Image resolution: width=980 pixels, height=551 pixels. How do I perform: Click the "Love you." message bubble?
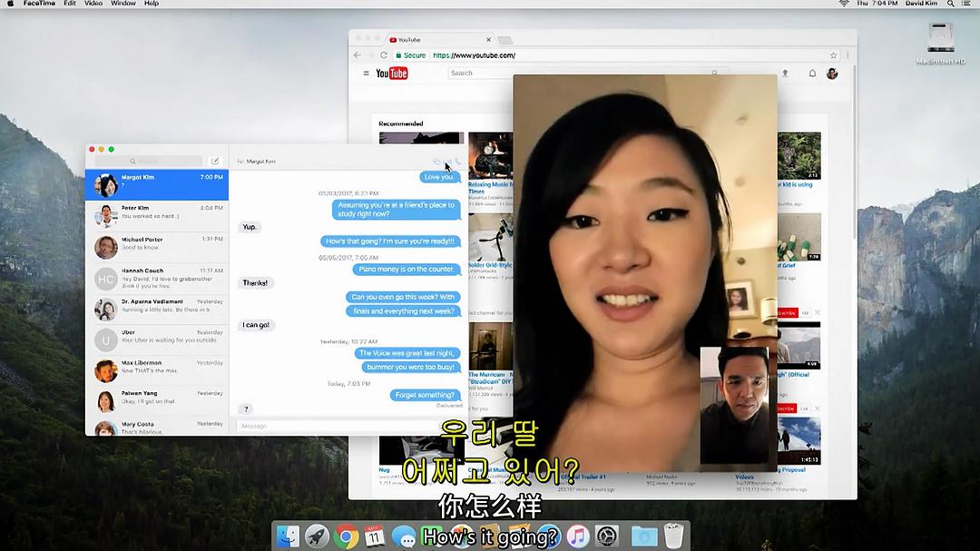pyautogui.click(x=439, y=177)
